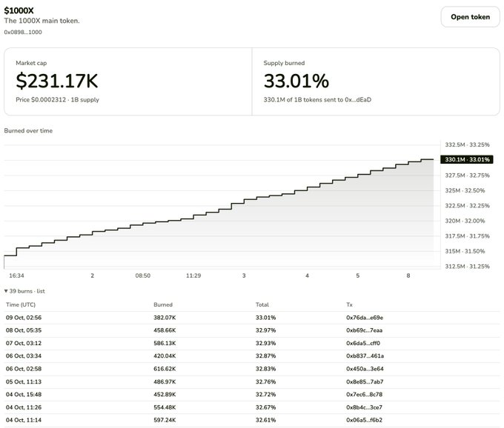Open the token via Open token button
Viewport: 504px width, 428px height.
click(470, 17)
